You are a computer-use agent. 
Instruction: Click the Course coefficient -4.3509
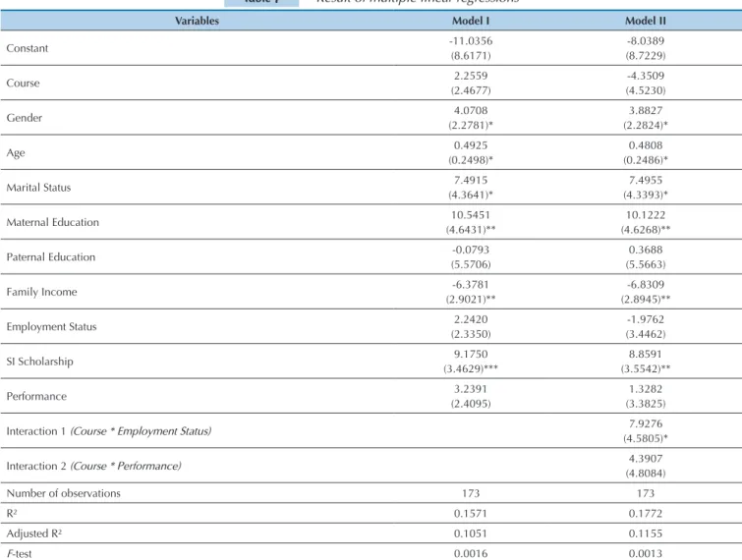point(646,76)
